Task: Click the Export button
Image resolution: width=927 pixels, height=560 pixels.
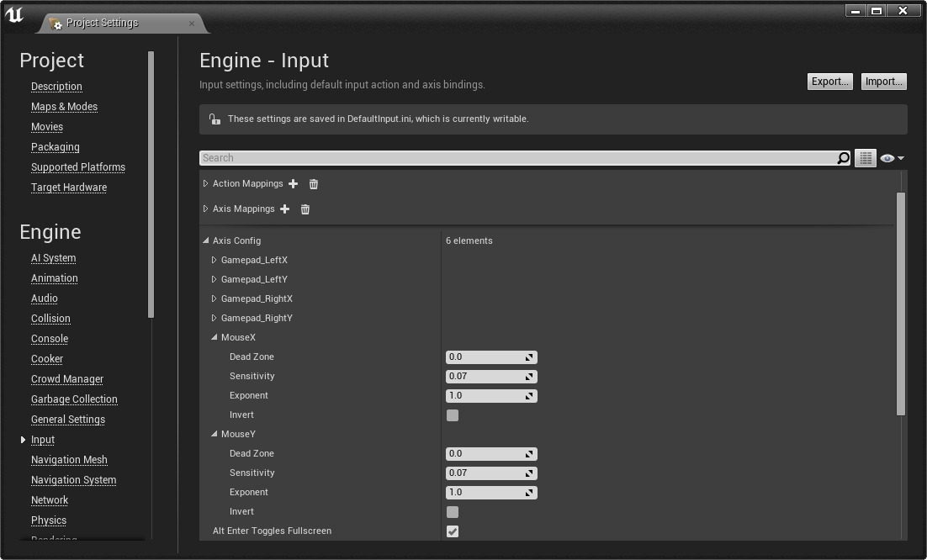Action: click(829, 82)
